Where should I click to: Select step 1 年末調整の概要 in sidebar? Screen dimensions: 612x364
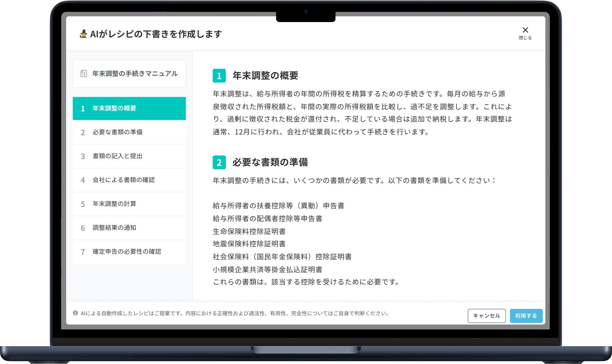pyautogui.click(x=129, y=108)
